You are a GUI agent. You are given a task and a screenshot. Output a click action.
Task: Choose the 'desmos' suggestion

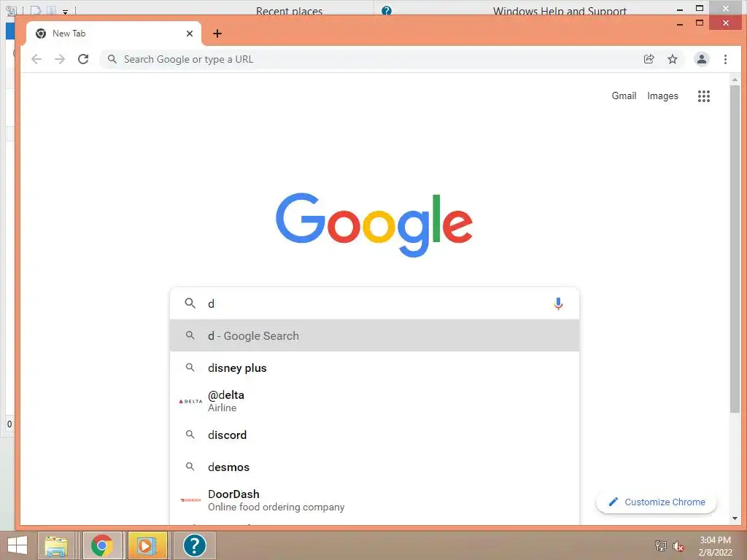pos(374,467)
